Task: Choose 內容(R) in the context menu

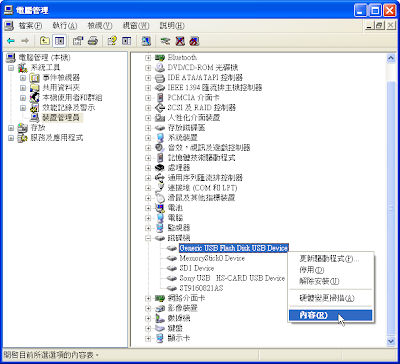Action: [x=330, y=315]
